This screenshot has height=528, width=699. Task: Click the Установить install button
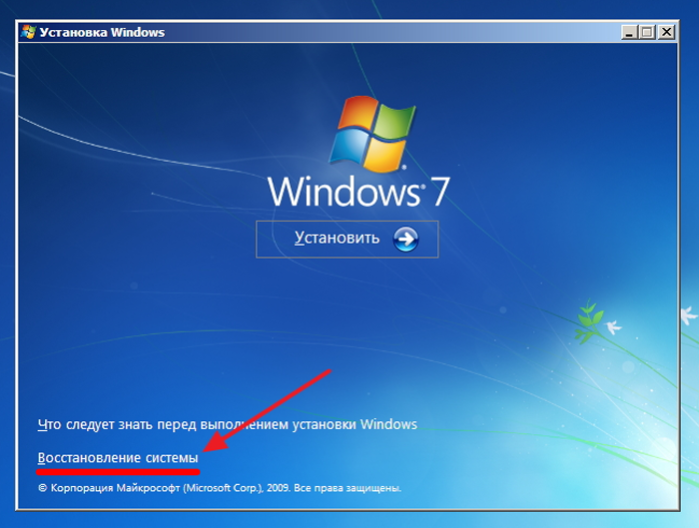point(347,239)
